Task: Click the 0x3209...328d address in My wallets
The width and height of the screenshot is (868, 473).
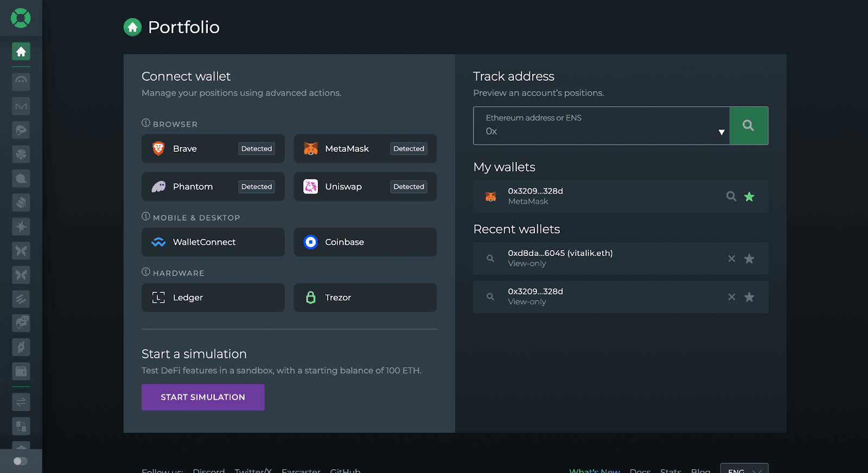Action: point(535,191)
